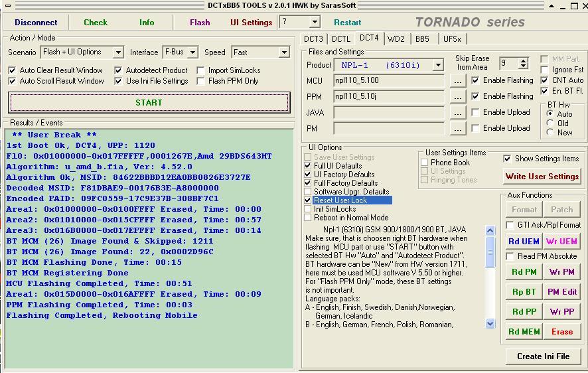Toggle Auto Clear Result Window checkbox
This screenshot has height=373, width=588.
(12, 70)
